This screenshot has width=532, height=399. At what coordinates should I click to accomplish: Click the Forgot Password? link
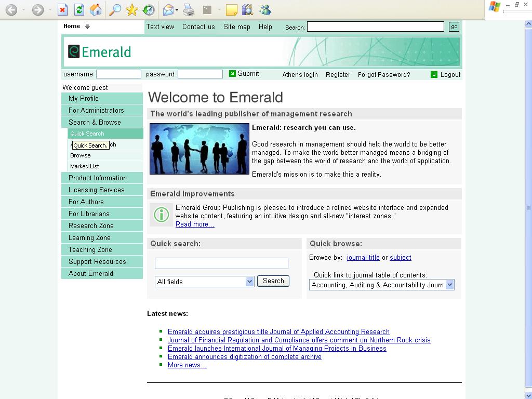[x=384, y=75]
